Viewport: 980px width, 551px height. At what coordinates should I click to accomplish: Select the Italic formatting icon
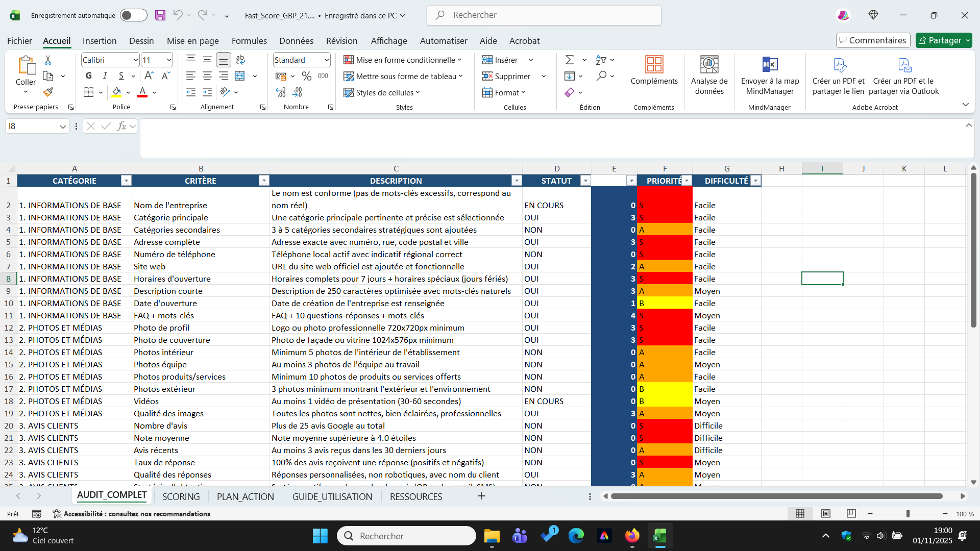click(x=105, y=76)
